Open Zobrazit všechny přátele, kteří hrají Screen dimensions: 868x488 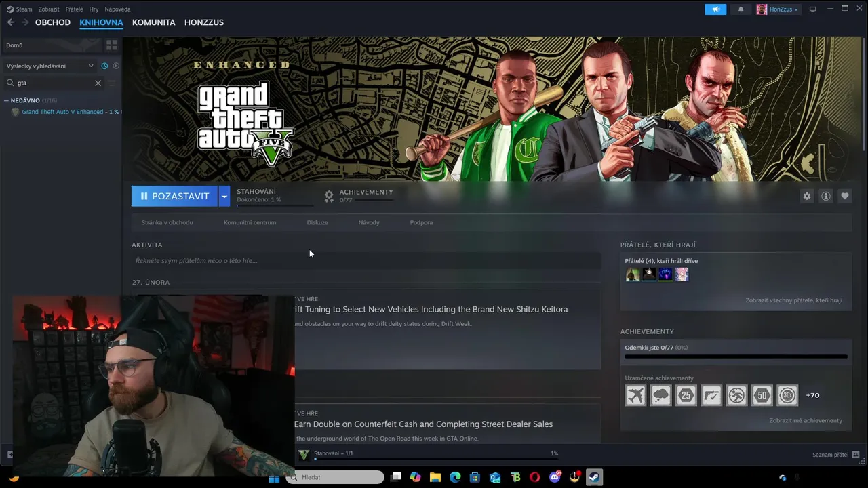[x=793, y=300]
